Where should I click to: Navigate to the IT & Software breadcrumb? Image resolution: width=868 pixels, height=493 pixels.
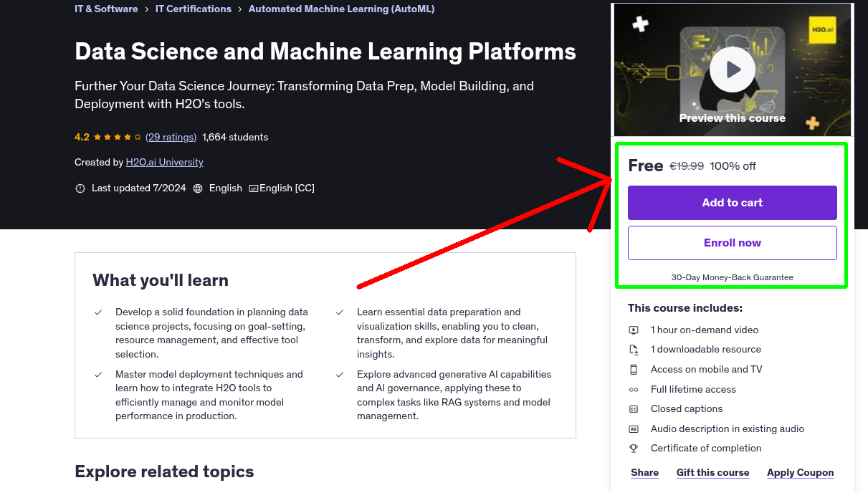(x=106, y=9)
